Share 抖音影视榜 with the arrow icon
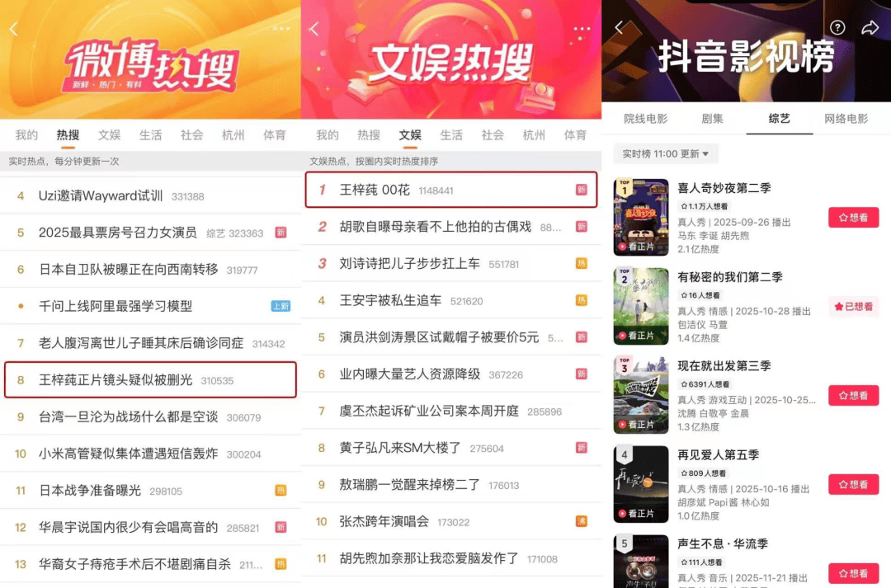This screenshot has height=588, width=891. pos(870,27)
